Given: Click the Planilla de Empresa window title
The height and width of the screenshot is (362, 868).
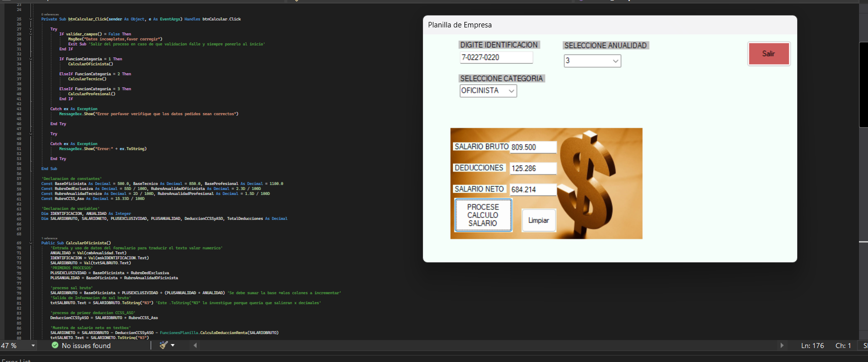Looking at the screenshot, I should [460, 25].
